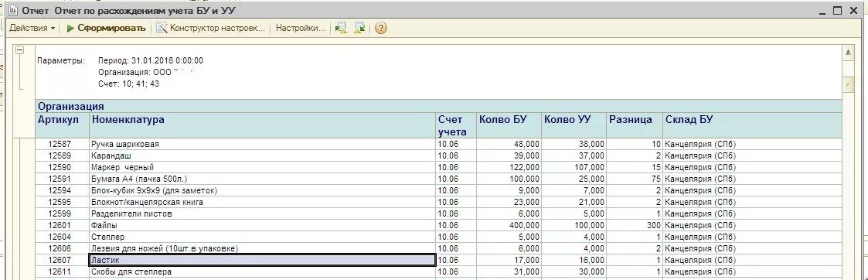868x280 pixels.
Task: Click Канцелярия (СПб) in Ручка шариковая row
Action: [x=700, y=144]
